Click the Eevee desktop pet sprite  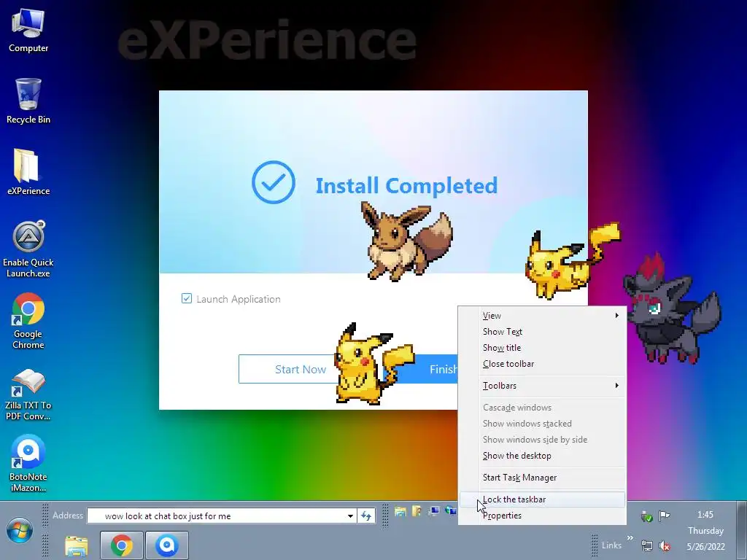406,241
